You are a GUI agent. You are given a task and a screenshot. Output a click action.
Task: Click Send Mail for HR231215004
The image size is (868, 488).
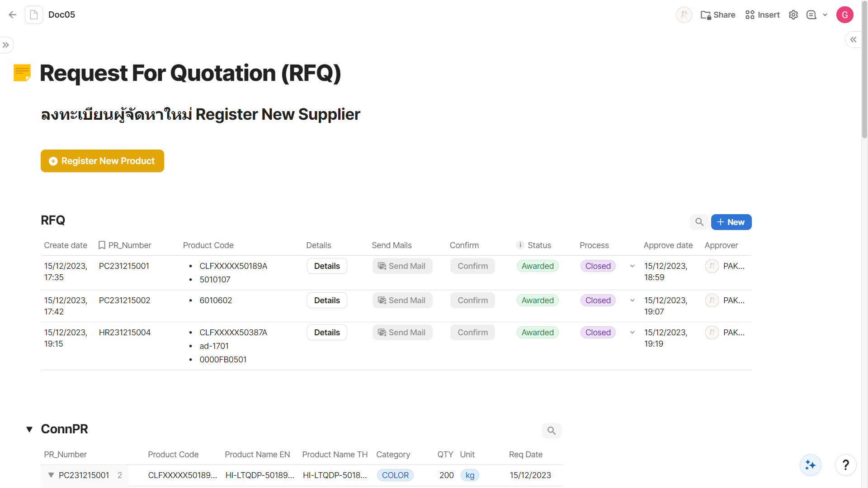click(x=402, y=333)
